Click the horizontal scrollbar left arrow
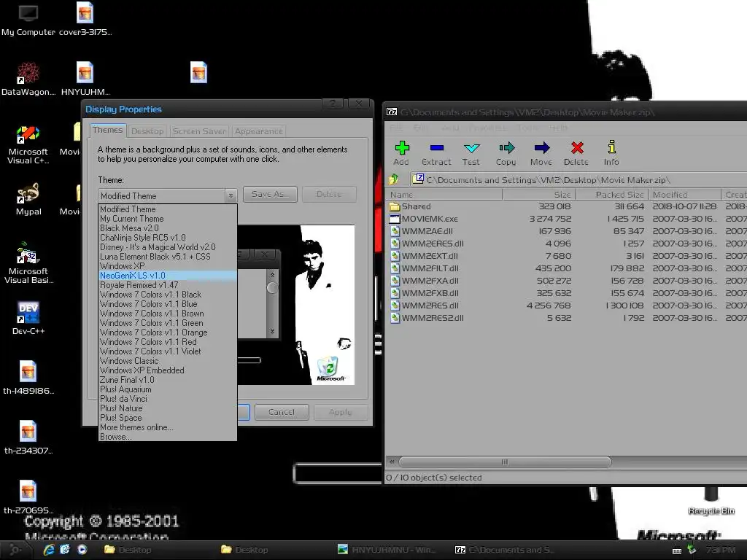The height and width of the screenshot is (560, 747). pos(392,462)
